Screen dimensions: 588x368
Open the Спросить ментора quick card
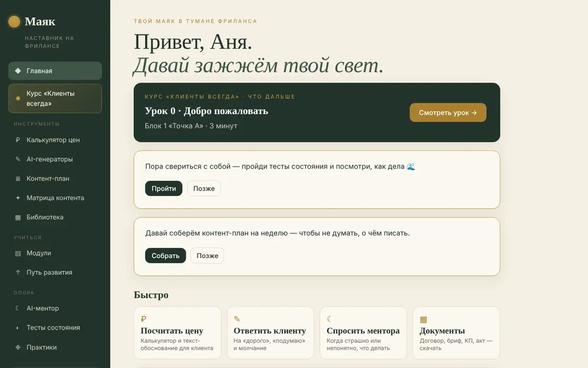tap(363, 333)
